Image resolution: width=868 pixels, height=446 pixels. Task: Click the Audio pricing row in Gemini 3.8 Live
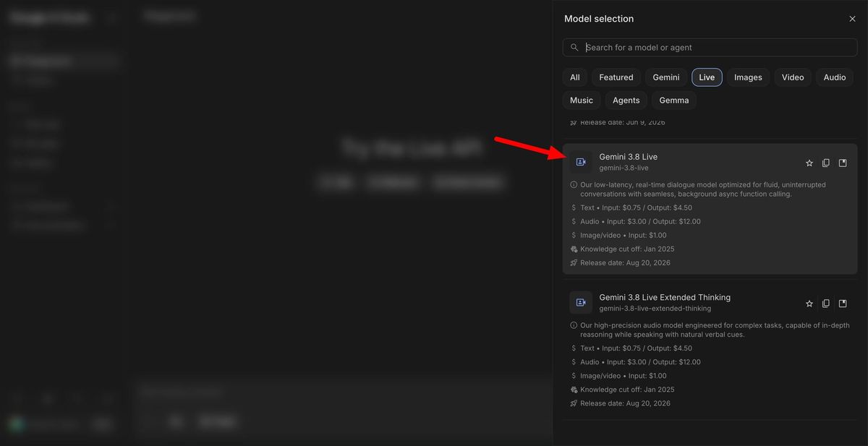[635, 221]
